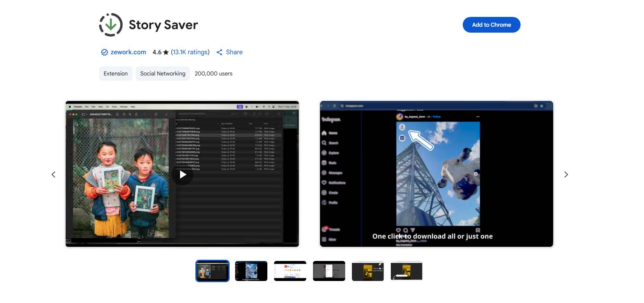
Task: Advance carousel with right chevron arrow
Action: point(566,174)
